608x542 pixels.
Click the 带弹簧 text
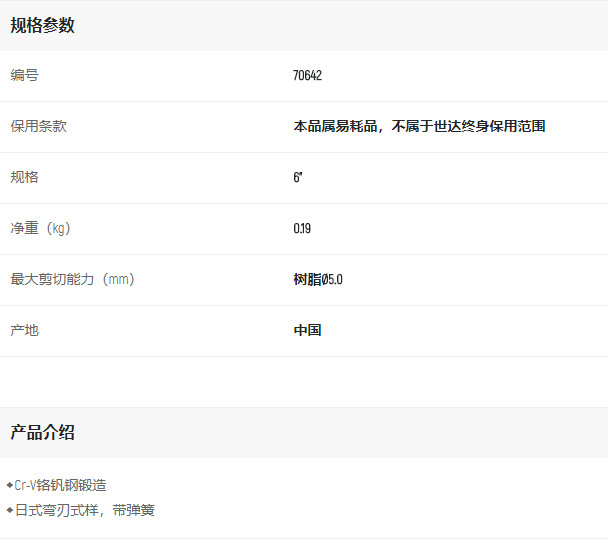click(134, 510)
